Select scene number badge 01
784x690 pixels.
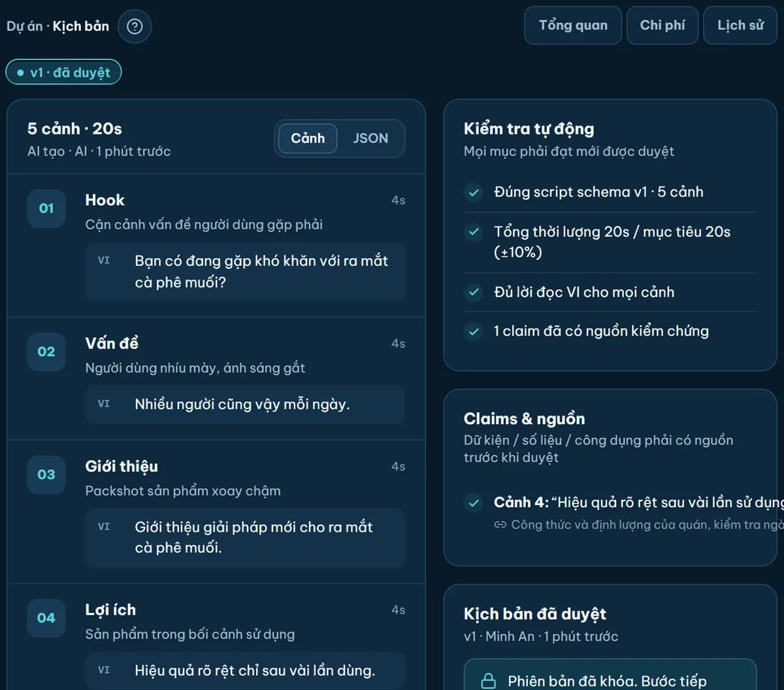tap(46, 208)
